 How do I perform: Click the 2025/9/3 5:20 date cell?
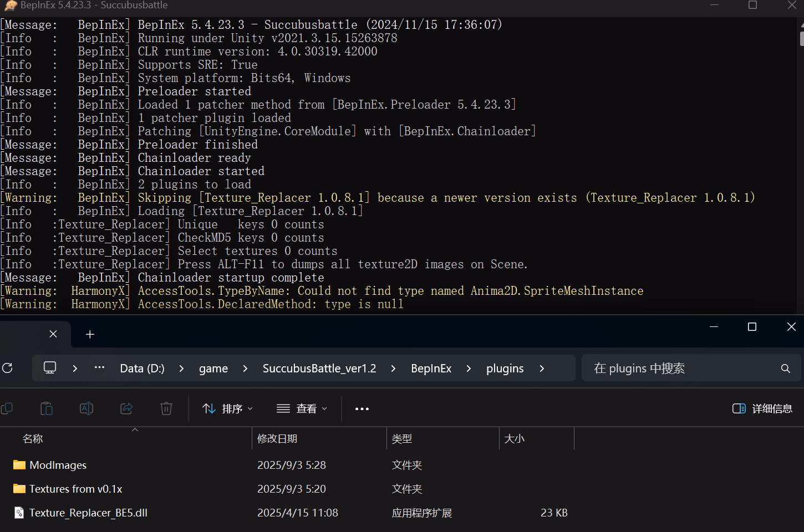click(x=292, y=489)
